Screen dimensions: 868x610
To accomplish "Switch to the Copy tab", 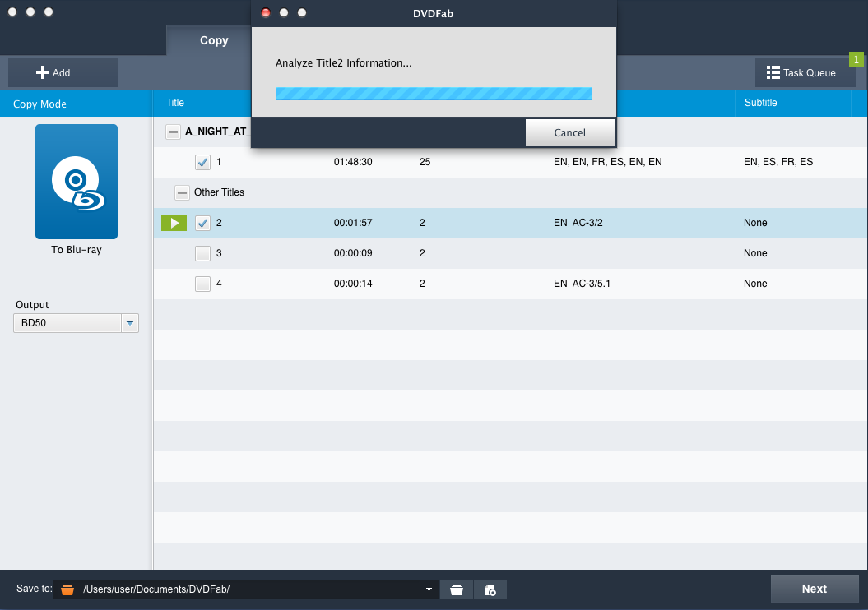I will pyautogui.click(x=214, y=40).
